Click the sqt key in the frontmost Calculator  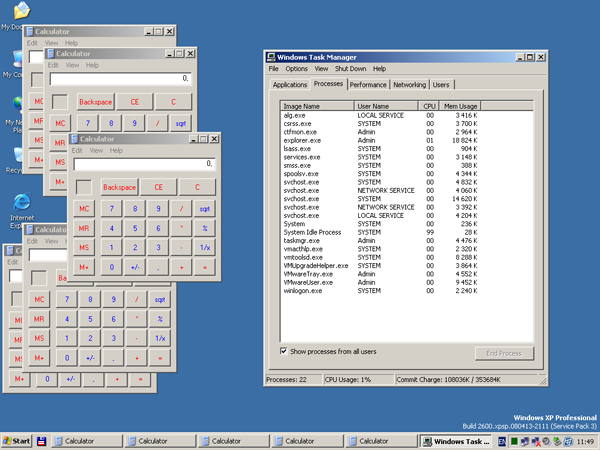[x=205, y=209]
